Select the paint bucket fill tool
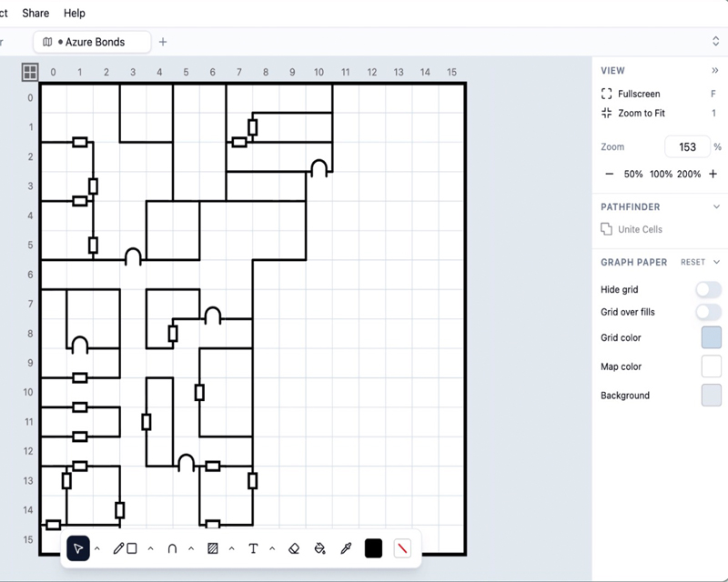This screenshot has width=728, height=582. pos(320,548)
